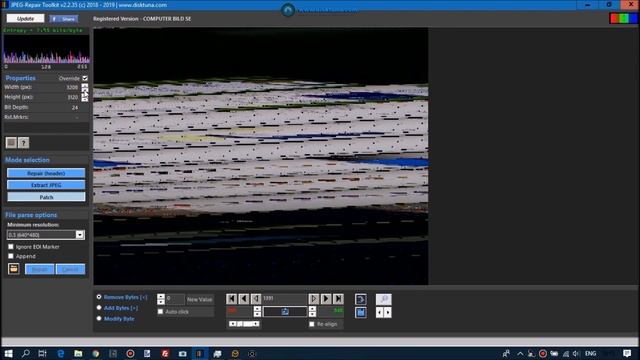This screenshot has height=360, width=640.
Task: Click the entropy histogram graph
Action: 46,49
